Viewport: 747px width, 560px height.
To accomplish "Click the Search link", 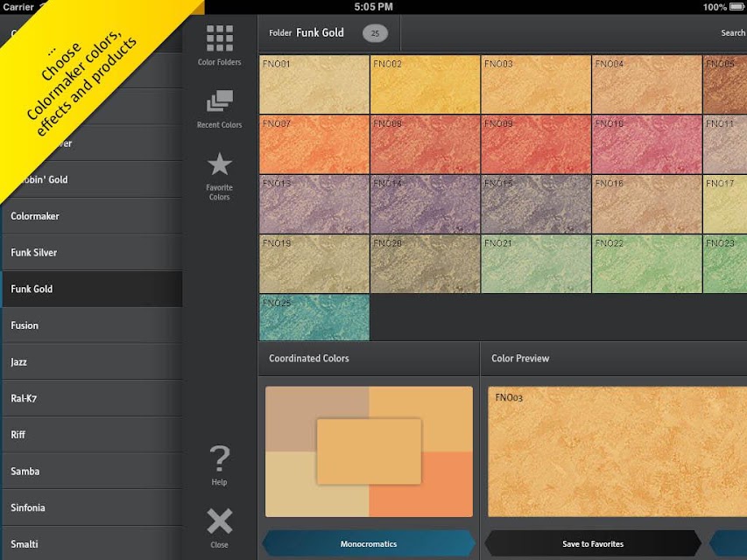I will (x=733, y=33).
